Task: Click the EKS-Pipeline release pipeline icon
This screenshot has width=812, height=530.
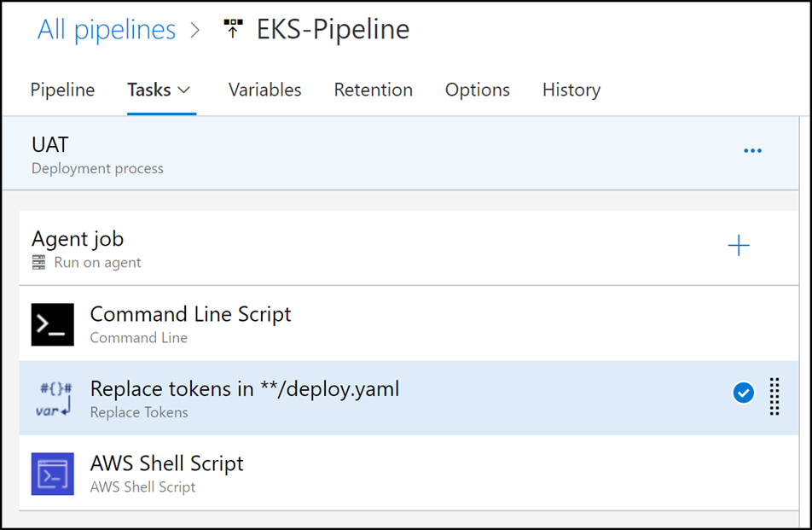Action: coord(233,28)
